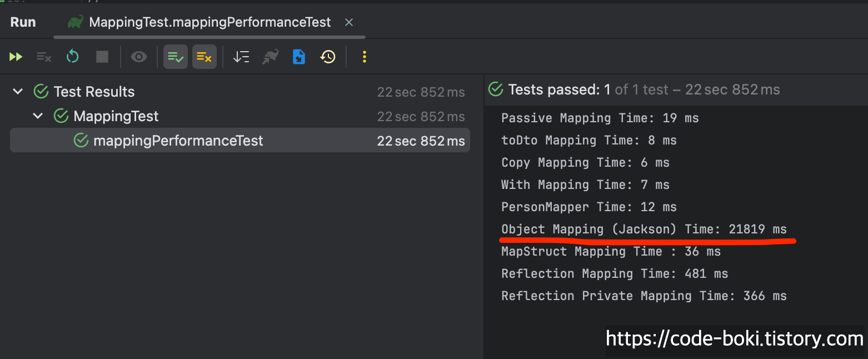Toggle Show Ignored tests filter

(204, 57)
